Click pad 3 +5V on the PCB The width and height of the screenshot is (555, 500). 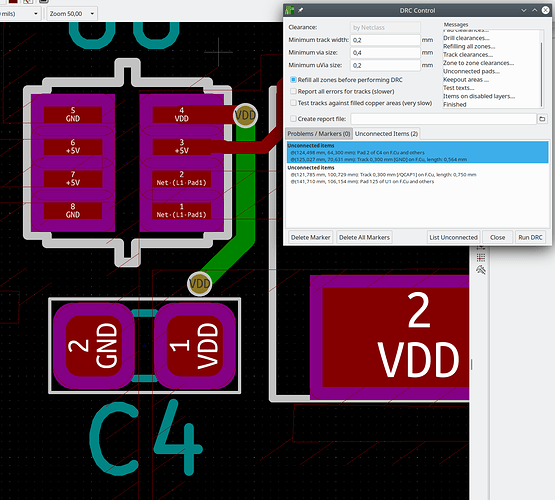point(182,146)
